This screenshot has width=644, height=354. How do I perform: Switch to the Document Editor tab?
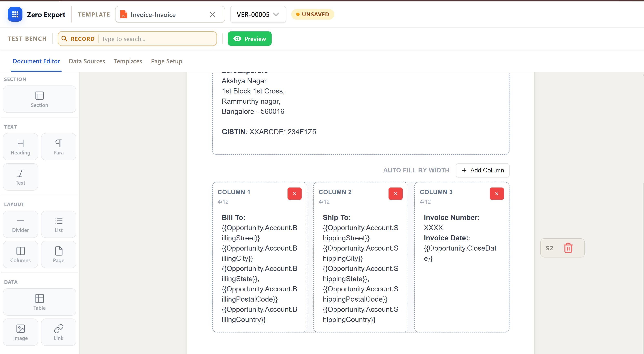pos(36,61)
